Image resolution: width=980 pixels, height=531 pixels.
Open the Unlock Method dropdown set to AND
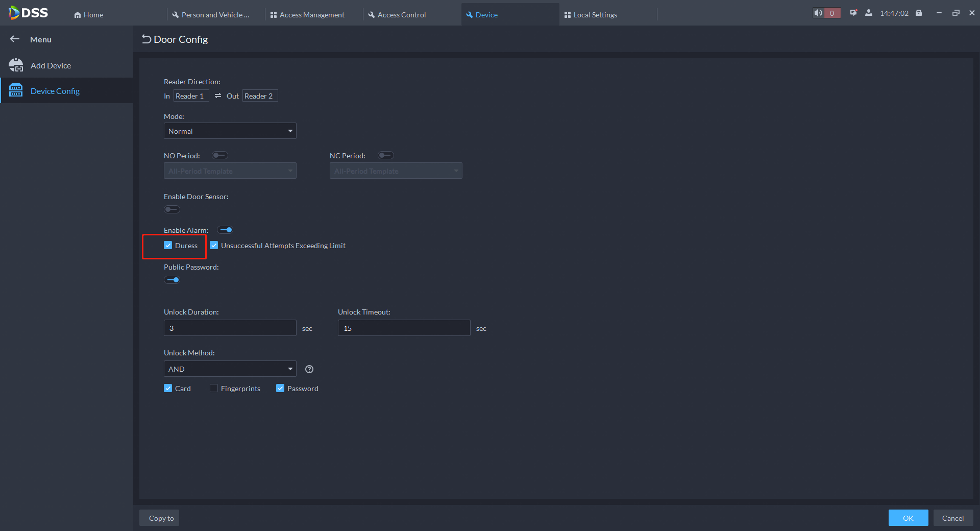pos(230,369)
